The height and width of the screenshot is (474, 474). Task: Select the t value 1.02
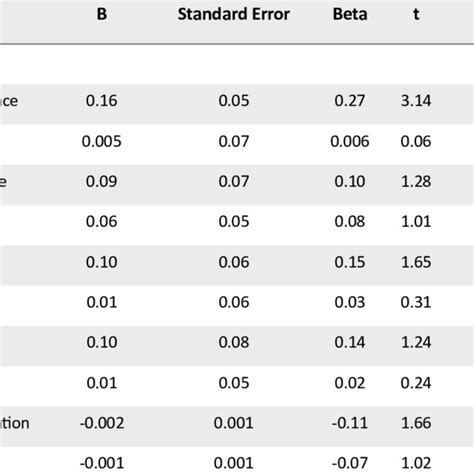(416, 463)
